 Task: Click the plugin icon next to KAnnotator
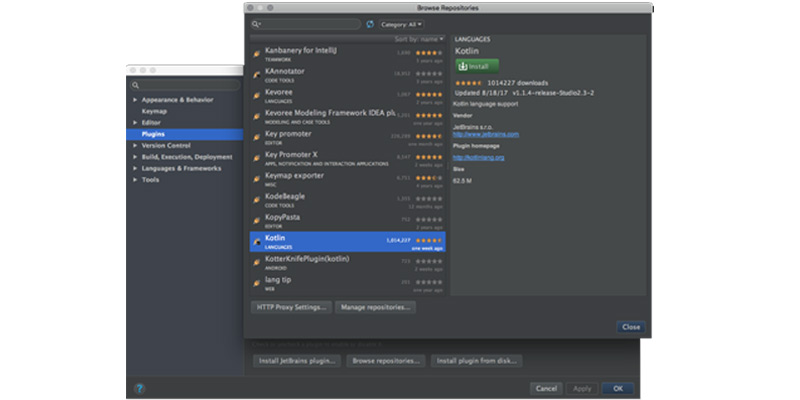257,75
